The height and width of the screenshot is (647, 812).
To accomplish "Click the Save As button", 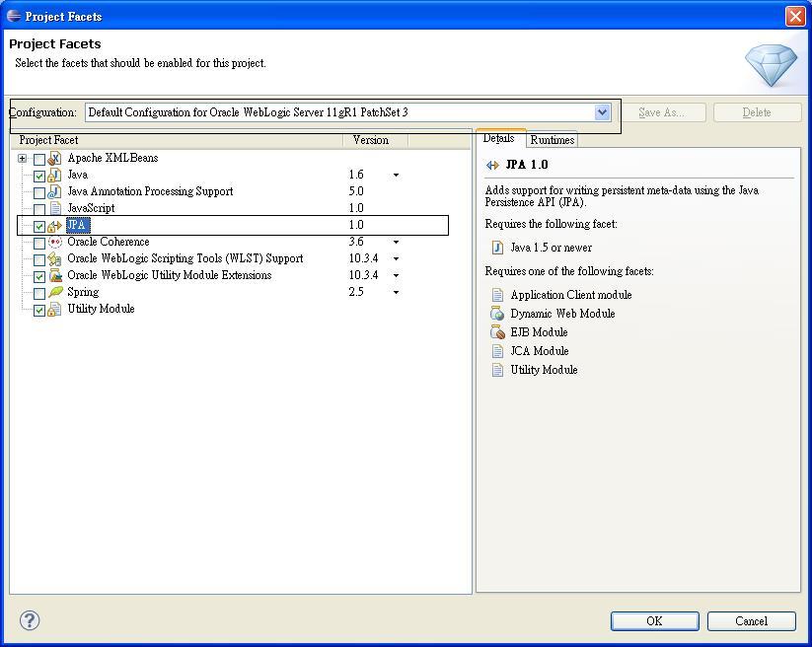I will pos(661,112).
